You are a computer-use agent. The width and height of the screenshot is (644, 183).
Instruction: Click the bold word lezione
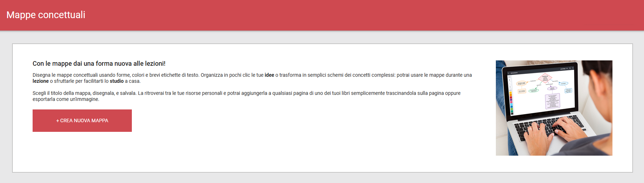coord(40,81)
